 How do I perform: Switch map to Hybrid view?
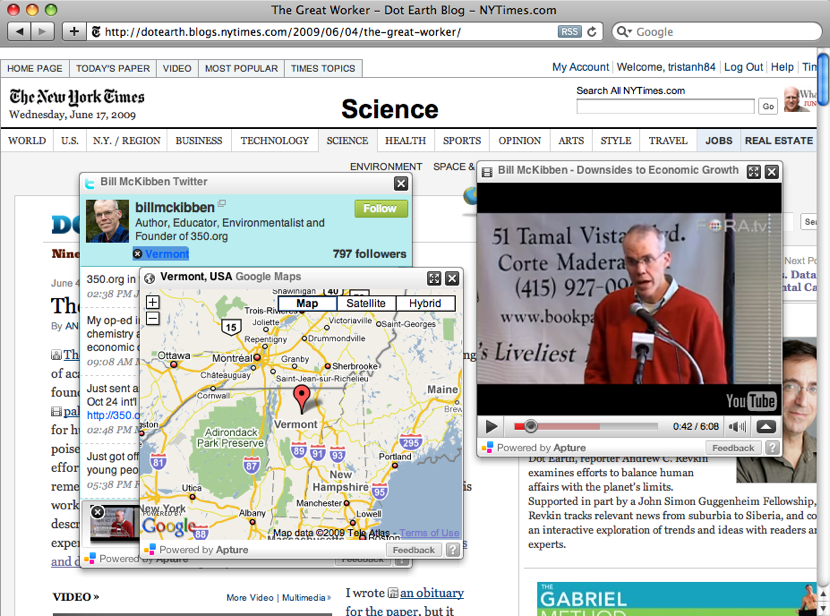tap(425, 303)
